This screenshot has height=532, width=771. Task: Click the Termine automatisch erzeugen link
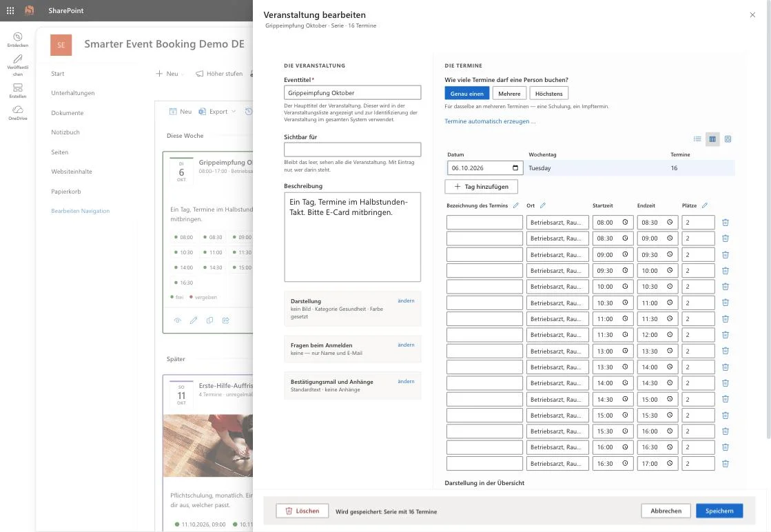490,121
